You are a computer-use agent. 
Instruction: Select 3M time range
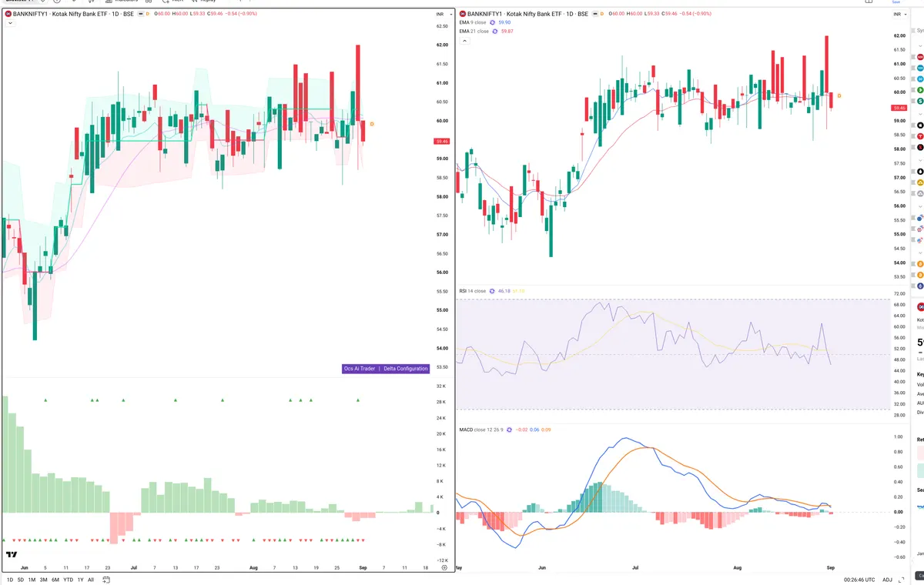[44, 580]
